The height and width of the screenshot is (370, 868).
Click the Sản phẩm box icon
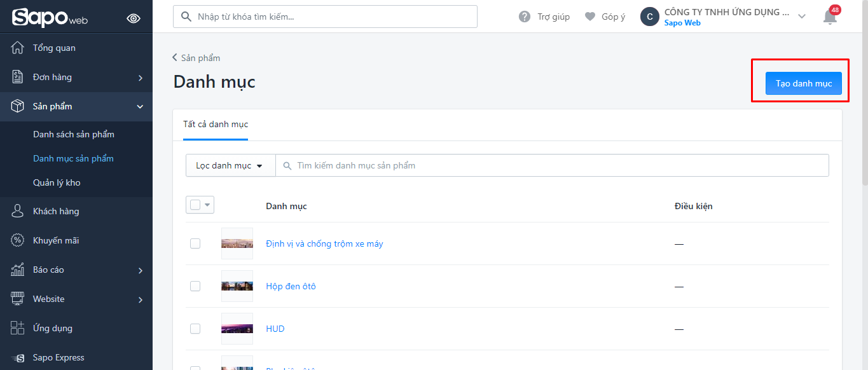(18, 106)
